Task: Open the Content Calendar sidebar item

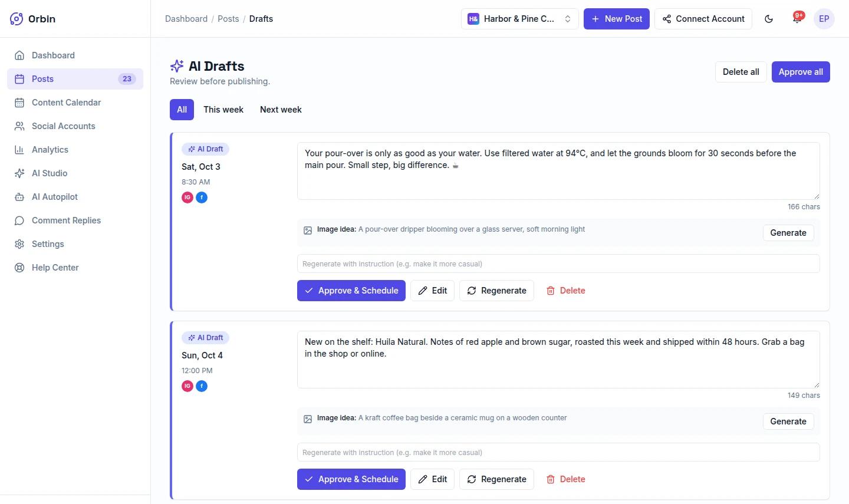Action: (x=75, y=103)
